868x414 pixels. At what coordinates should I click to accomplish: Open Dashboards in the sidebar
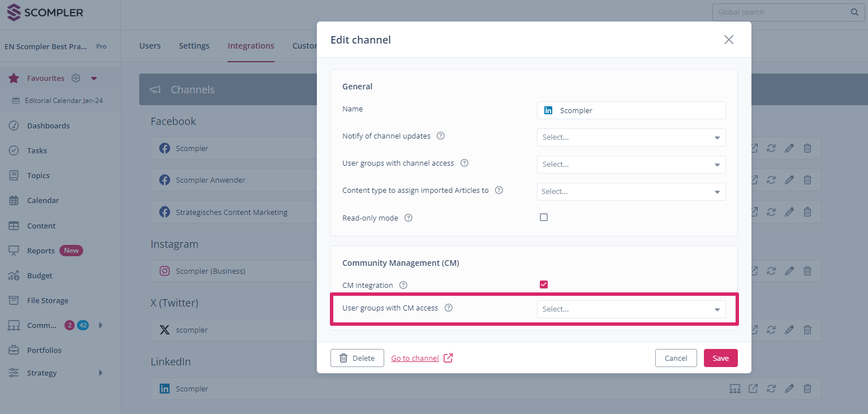(x=48, y=126)
